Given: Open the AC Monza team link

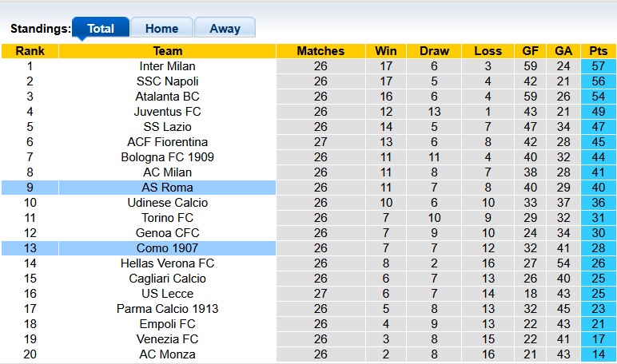Looking at the screenshot, I should [x=167, y=354].
